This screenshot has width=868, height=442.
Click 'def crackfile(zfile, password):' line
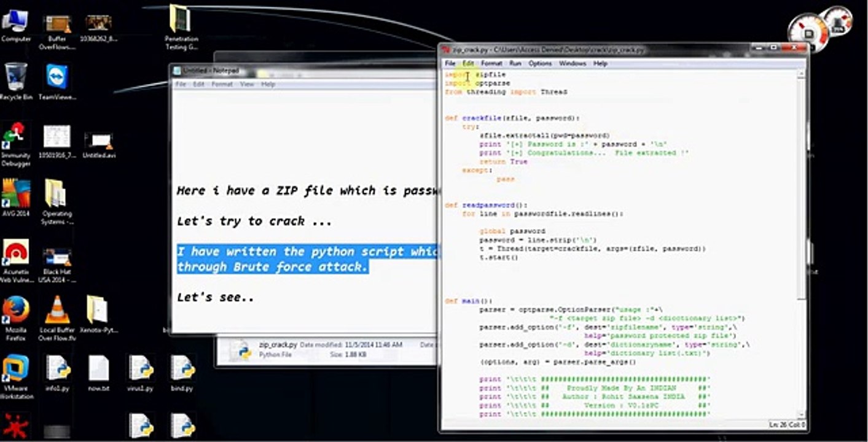(x=512, y=118)
